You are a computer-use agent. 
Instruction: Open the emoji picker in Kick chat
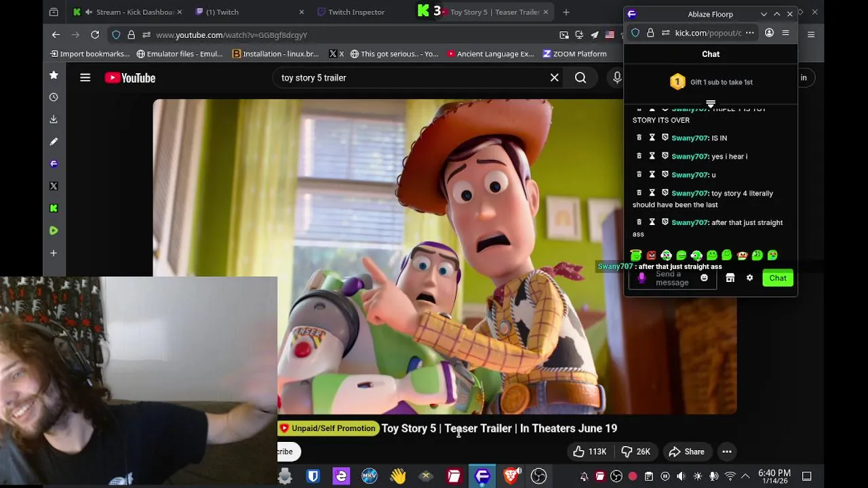pos(704,278)
